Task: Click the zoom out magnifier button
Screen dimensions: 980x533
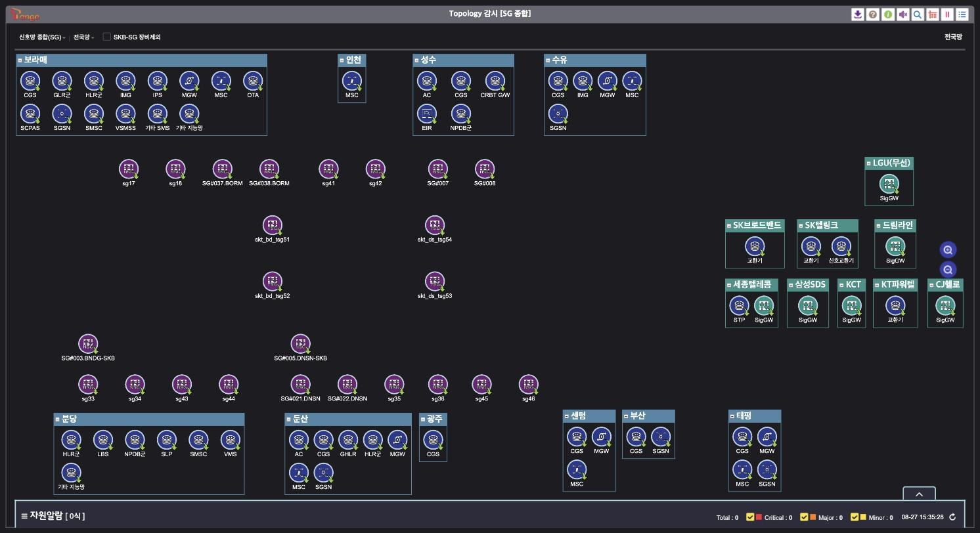Action: click(x=948, y=269)
